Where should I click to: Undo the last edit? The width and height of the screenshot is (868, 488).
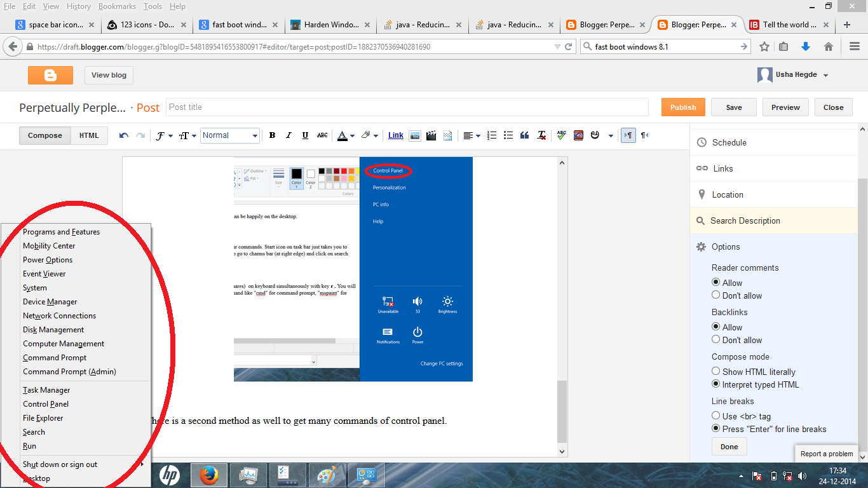click(x=124, y=135)
